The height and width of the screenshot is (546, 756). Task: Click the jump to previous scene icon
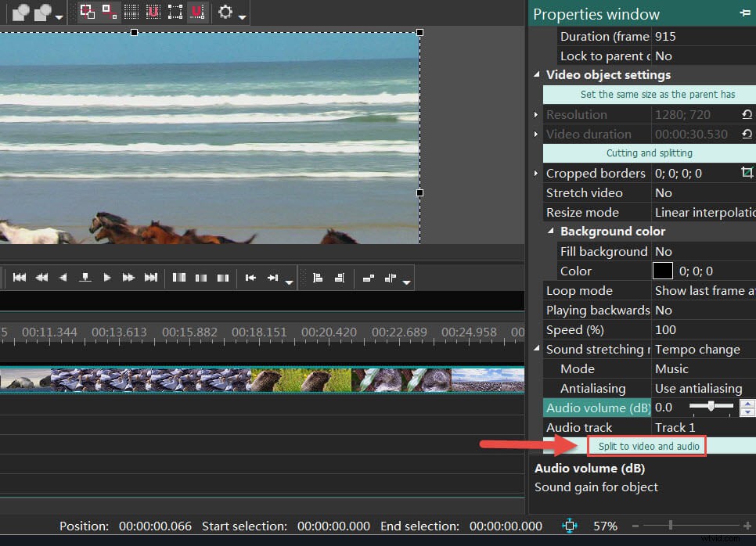(x=250, y=278)
